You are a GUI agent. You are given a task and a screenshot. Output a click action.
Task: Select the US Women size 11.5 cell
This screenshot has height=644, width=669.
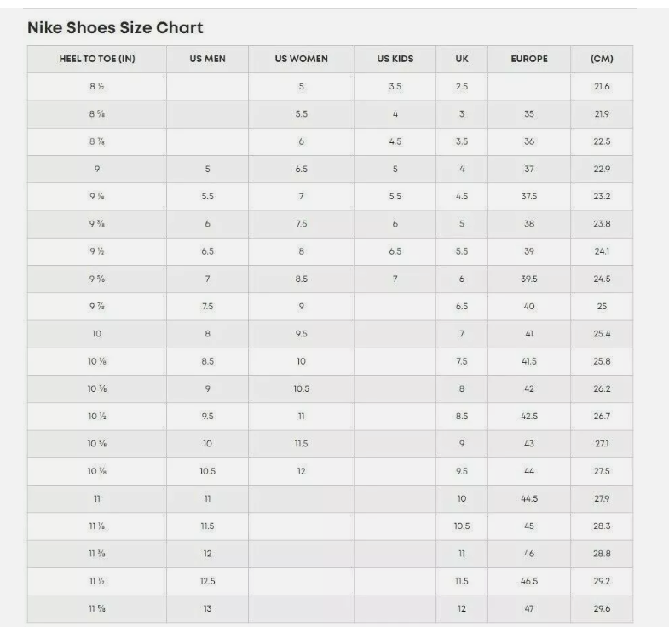(x=301, y=444)
